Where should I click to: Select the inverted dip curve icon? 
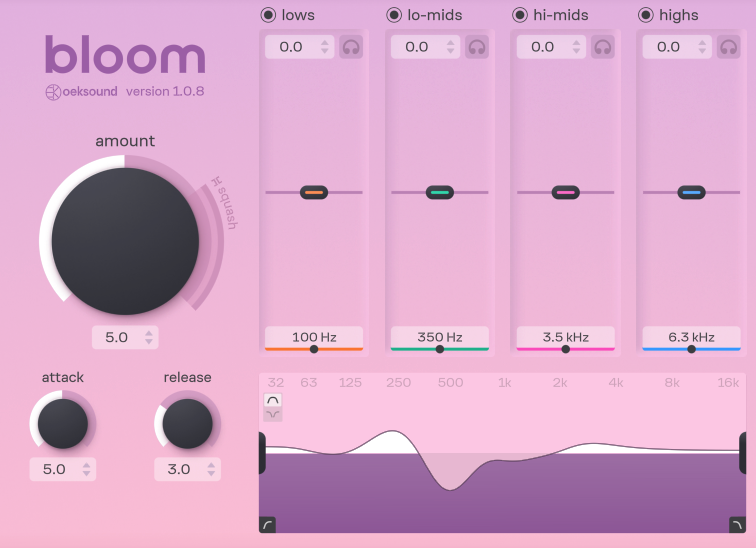pyautogui.click(x=273, y=414)
